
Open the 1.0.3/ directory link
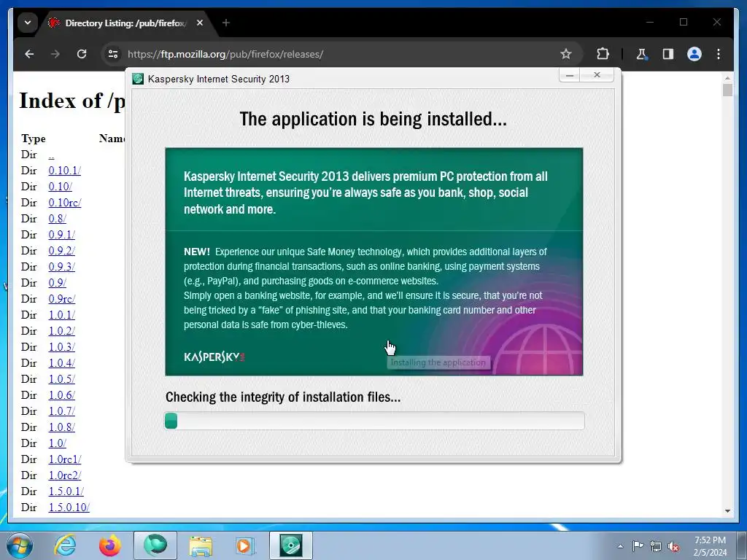62,347
